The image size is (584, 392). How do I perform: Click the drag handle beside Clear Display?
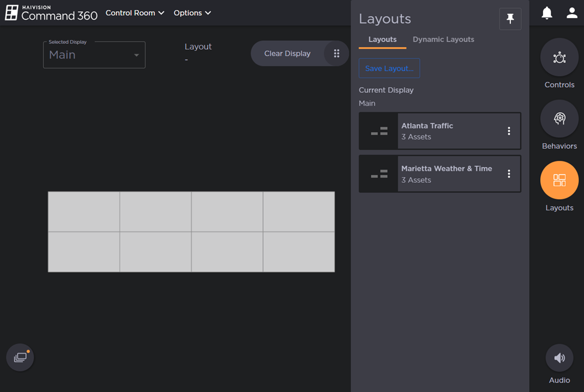(x=337, y=53)
